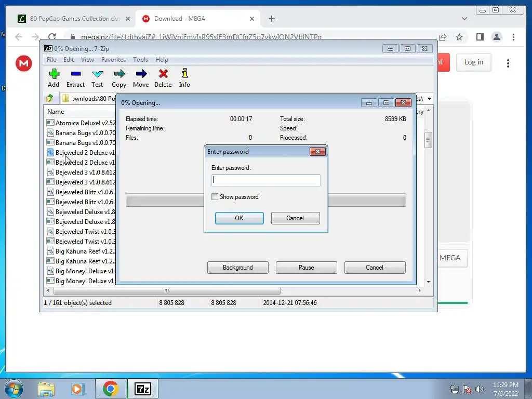This screenshot has width=532, height=399.
Task: Open Windows Media Player from taskbar
Action: point(78,389)
